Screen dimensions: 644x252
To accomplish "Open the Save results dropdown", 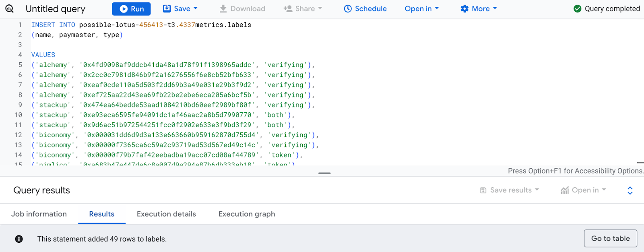I will [x=510, y=190].
